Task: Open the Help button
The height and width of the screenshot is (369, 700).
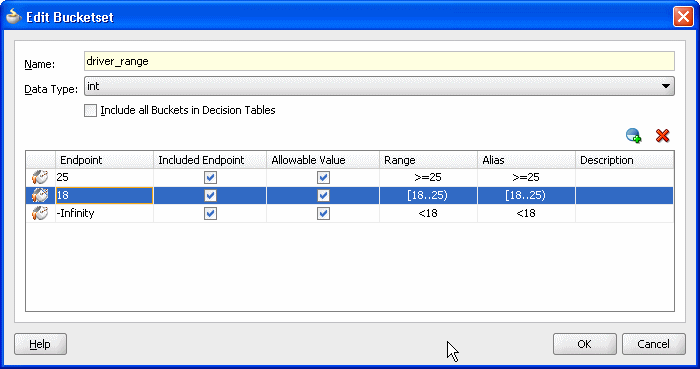Action: (40, 344)
